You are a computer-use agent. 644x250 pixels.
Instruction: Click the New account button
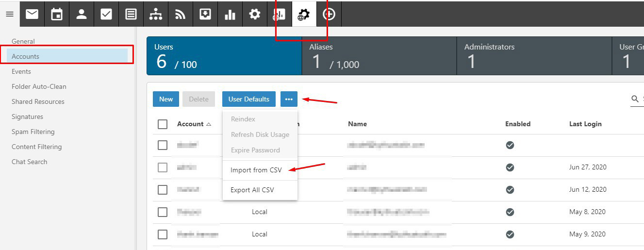[166, 99]
